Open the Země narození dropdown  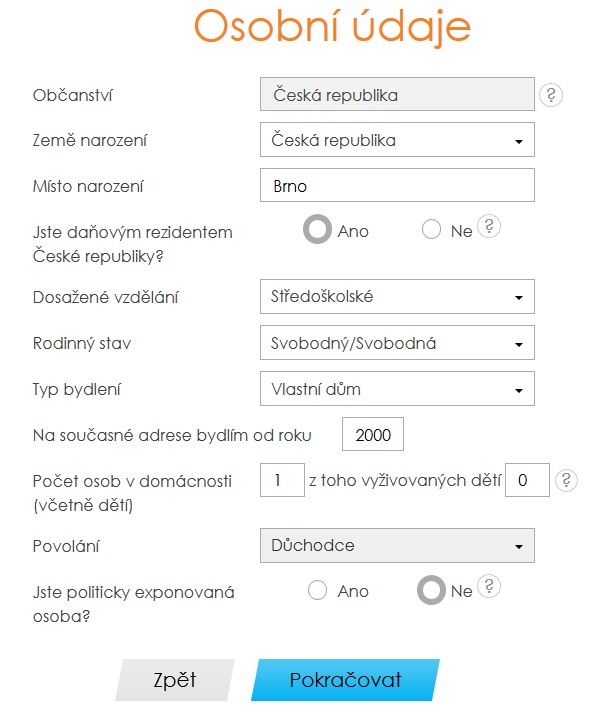click(397, 140)
